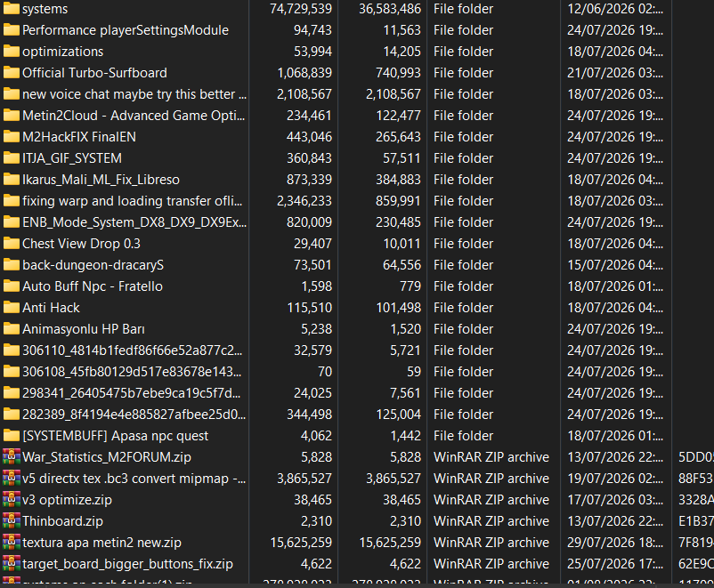Select date 15/07/2026 of back-dungeon-dracaryS
This screenshot has height=588, width=714.
tap(615, 265)
